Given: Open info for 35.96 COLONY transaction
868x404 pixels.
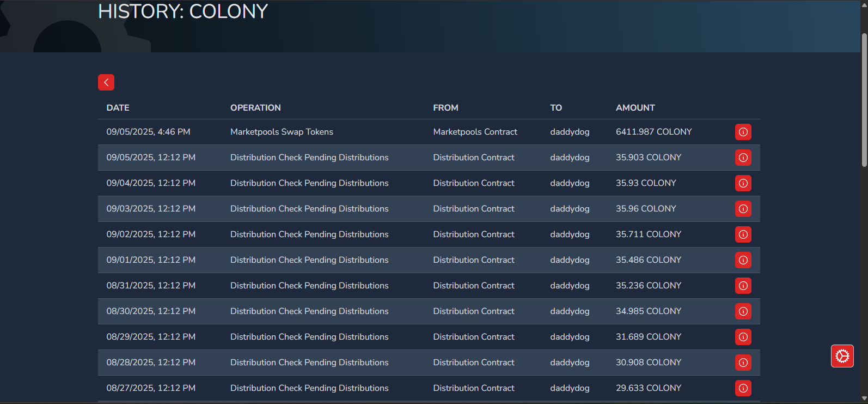Looking at the screenshot, I should coord(743,209).
